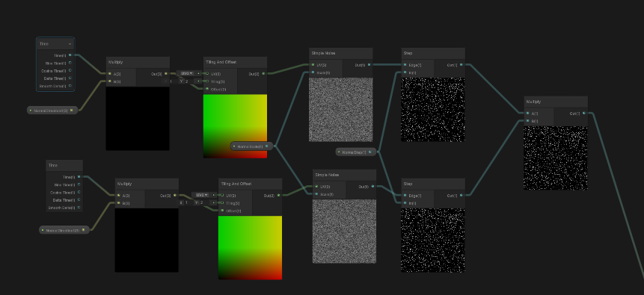Click Time(1) output port on selected Time node
Screen dimensions: 644x295
[70, 55]
